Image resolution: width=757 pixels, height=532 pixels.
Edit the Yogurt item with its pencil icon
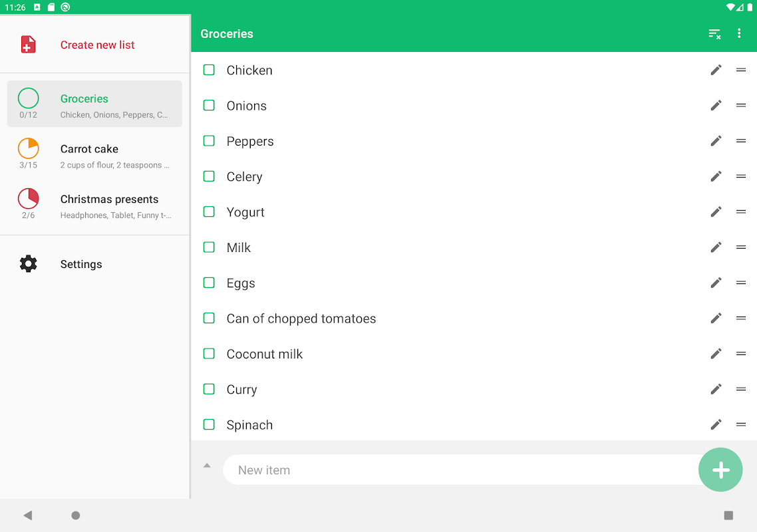(x=716, y=212)
